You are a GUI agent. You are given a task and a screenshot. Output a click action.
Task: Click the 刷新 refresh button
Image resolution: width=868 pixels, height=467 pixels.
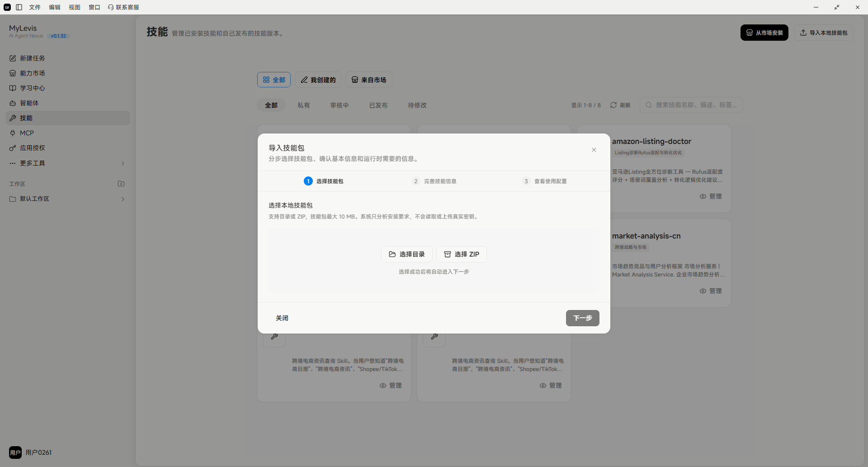pyautogui.click(x=620, y=105)
